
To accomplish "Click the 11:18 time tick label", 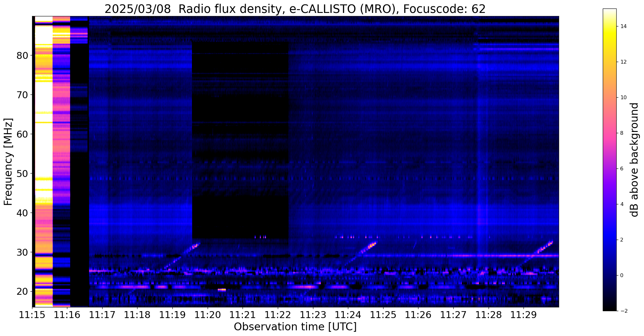I will tap(137, 315).
